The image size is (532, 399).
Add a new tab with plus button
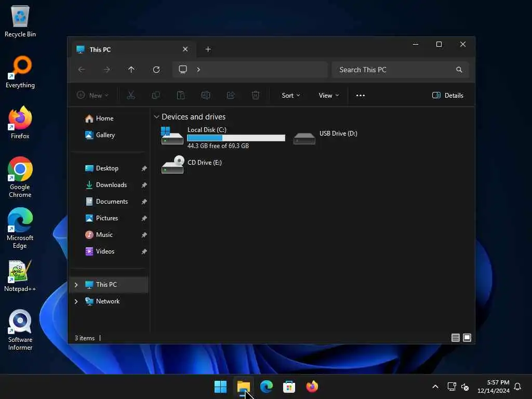tap(208, 49)
